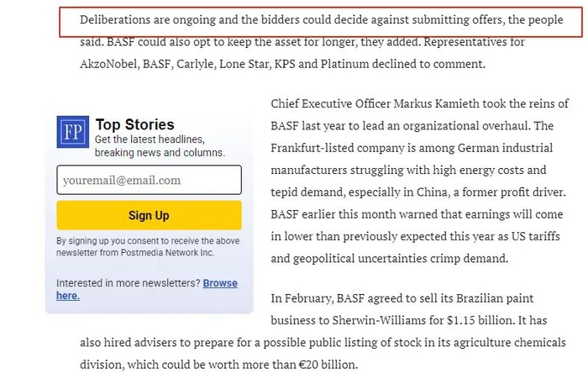Click the FP Financial Post logo icon

click(x=73, y=132)
